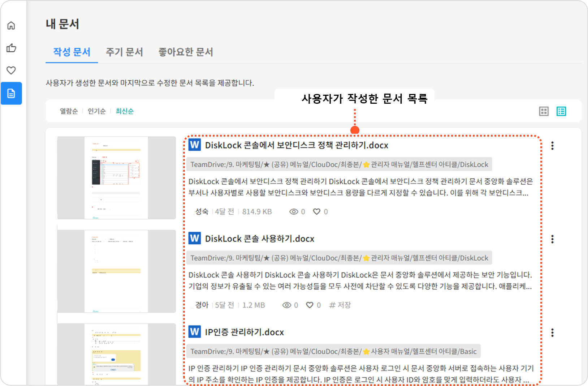Screen dimensions: 588x386
Task: Click the Home icon in sidebar
Action: [11, 26]
